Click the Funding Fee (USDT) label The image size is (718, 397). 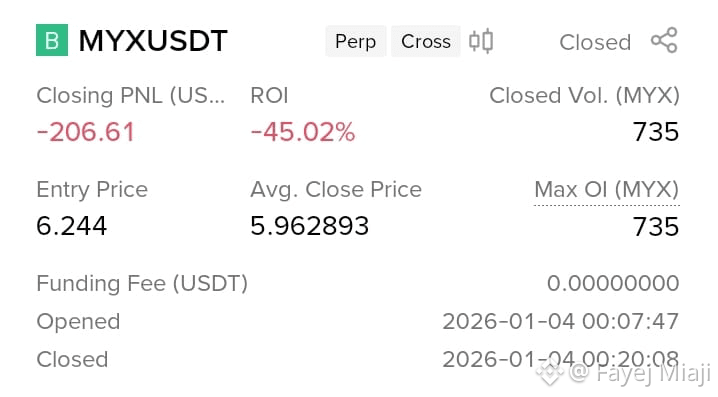click(142, 283)
